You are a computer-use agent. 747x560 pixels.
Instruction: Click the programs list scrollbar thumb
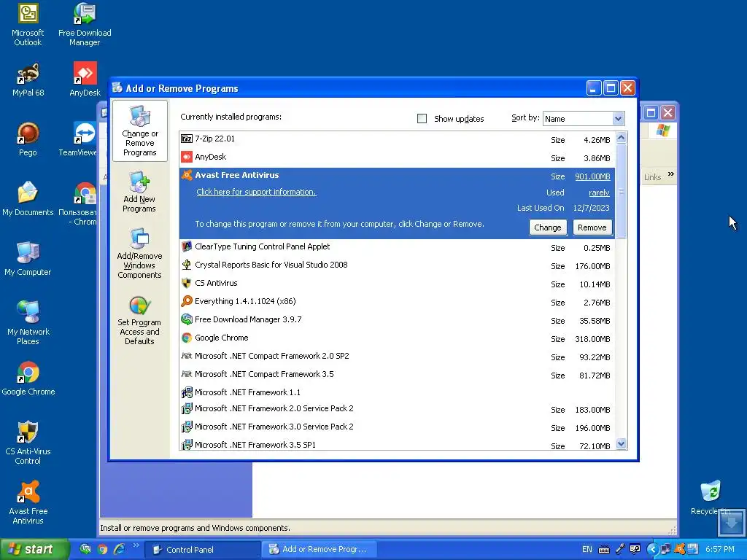tap(621, 192)
